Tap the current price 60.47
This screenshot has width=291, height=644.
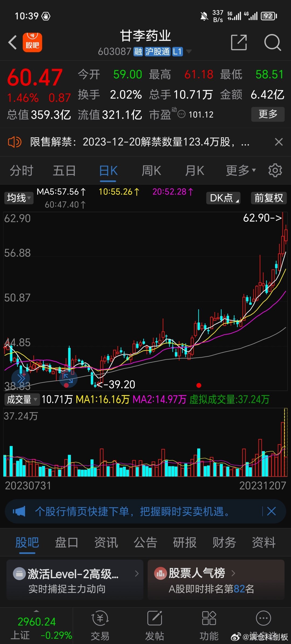35,78
